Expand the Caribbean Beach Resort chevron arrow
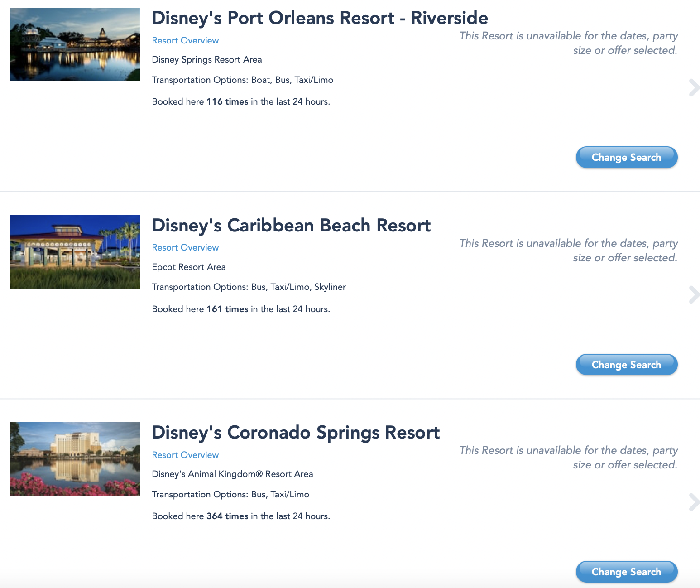Viewport: 700px width, 588px height. tap(693, 295)
